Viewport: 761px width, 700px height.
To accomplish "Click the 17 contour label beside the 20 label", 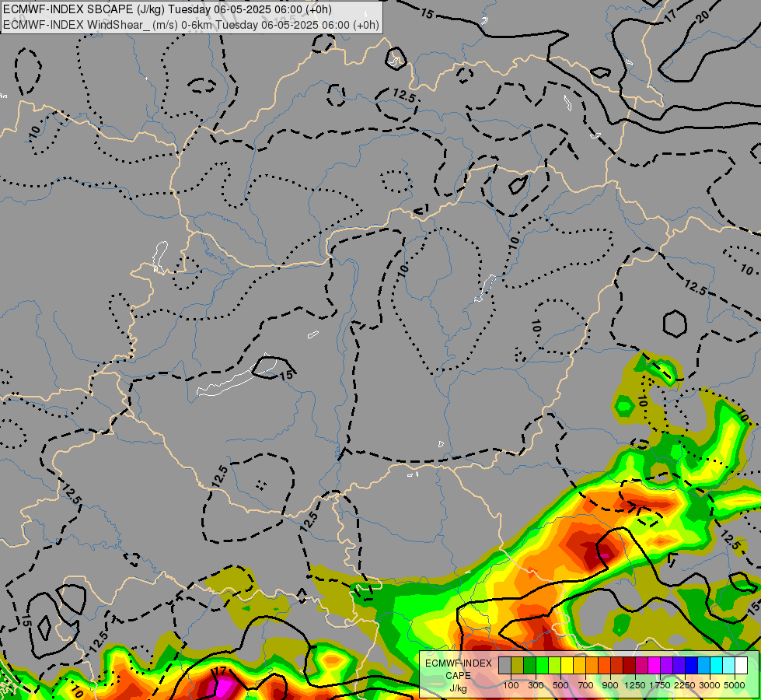I will tap(670, 16).
